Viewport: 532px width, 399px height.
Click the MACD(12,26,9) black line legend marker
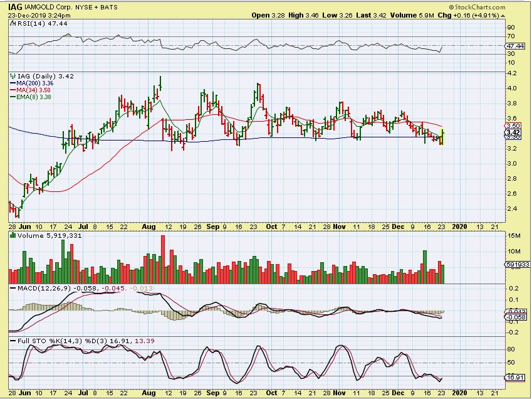pyautogui.click(x=13, y=289)
